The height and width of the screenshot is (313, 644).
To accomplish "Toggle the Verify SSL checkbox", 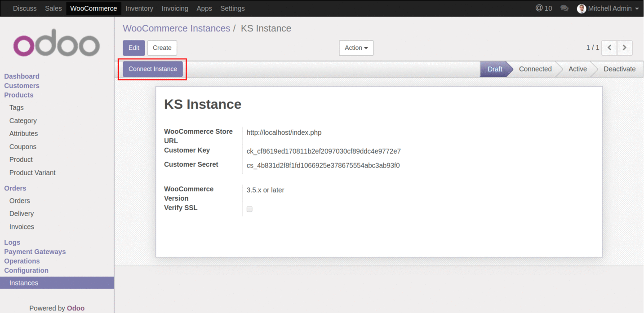I will point(249,209).
